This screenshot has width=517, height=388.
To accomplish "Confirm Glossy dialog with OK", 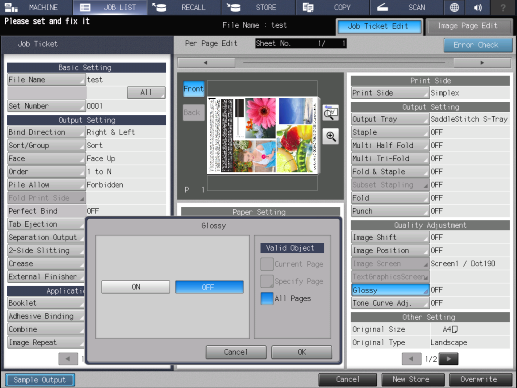I will pyautogui.click(x=302, y=352).
